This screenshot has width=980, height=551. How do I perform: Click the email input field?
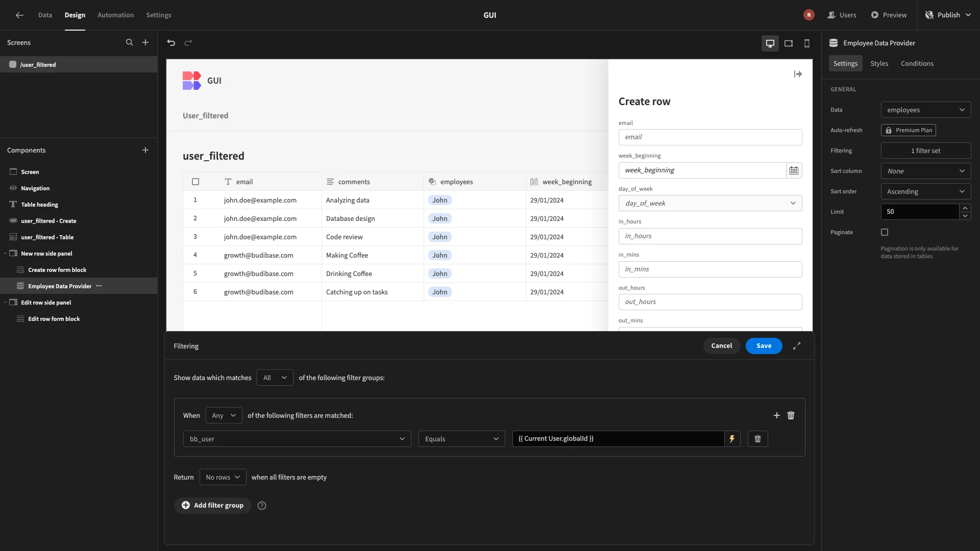tap(710, 137)
